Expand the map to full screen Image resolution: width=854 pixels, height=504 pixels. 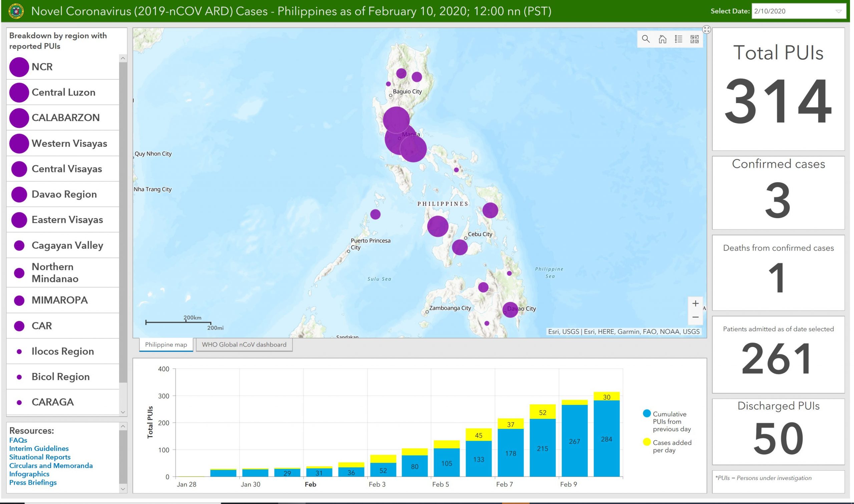707,30
